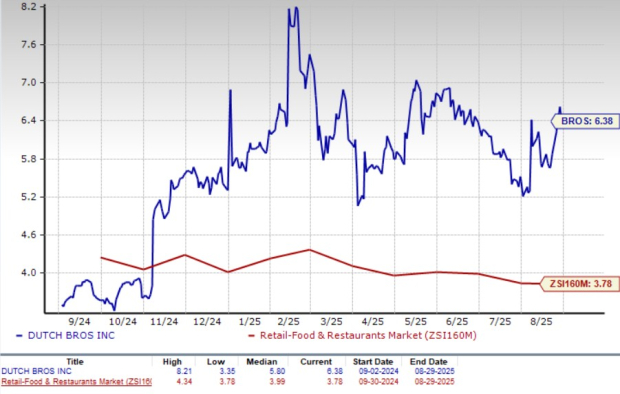This screenshot has height=394, width=620.
Task: Click the End Date column header
Action: [429, 362]
